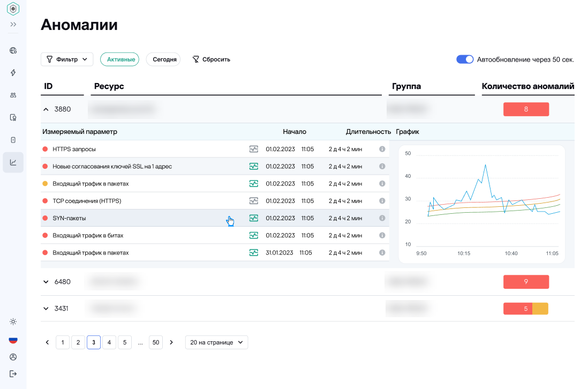Show graph for TCP соединения (HTTPS) row

point(254,201)
